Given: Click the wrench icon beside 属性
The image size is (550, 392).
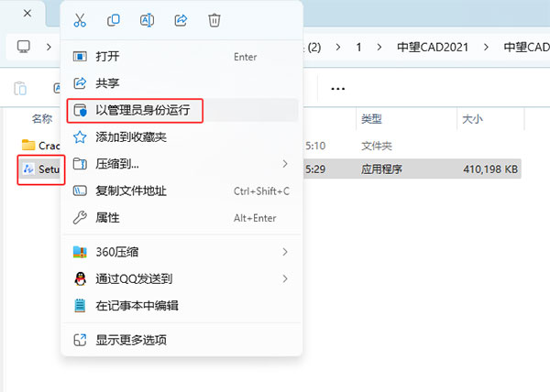Looking at the screenshot, I should pyautogui.click(x=80, y=218).
